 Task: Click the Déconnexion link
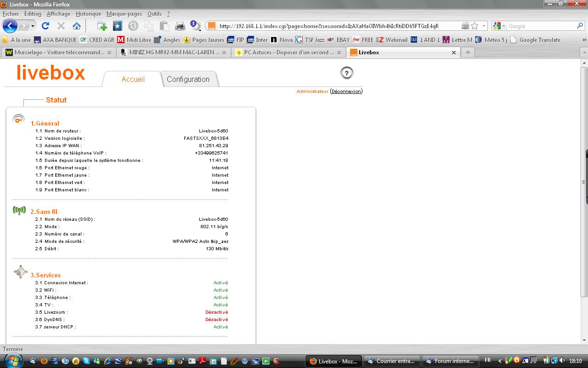(346, 92)
